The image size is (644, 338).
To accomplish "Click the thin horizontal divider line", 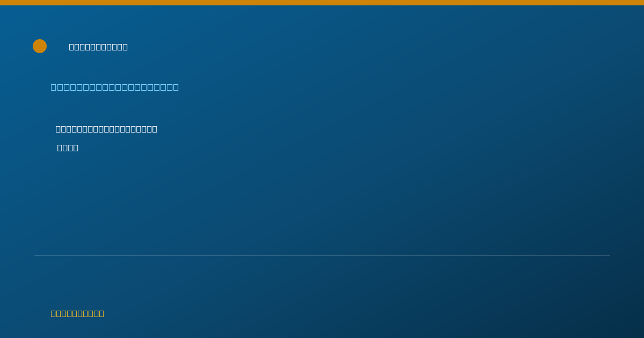I will coord(322,255).
